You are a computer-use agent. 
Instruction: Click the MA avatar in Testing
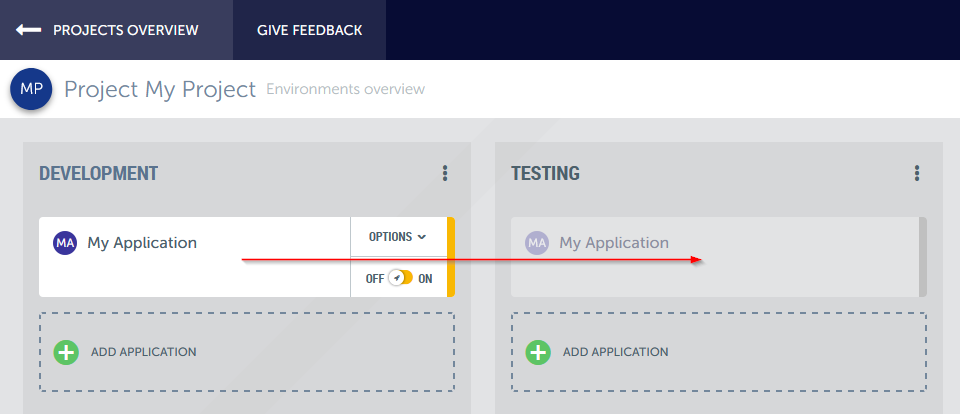click(x=537, y=243)
